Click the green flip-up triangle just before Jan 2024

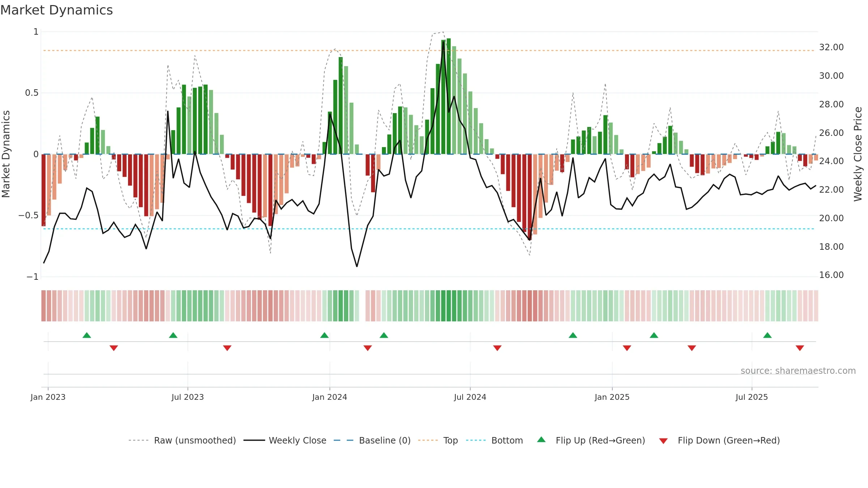pos(324,335)
